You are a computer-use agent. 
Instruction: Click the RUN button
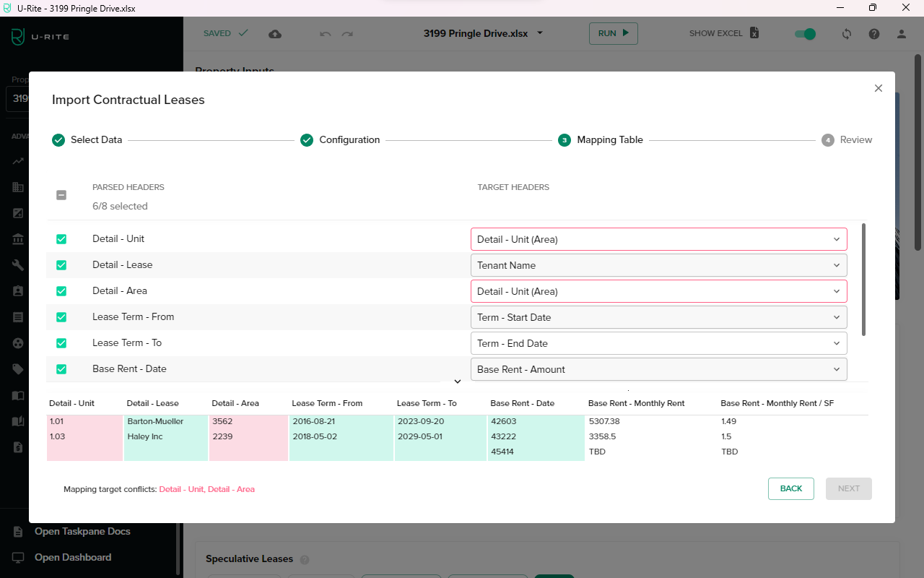(613, 33)
